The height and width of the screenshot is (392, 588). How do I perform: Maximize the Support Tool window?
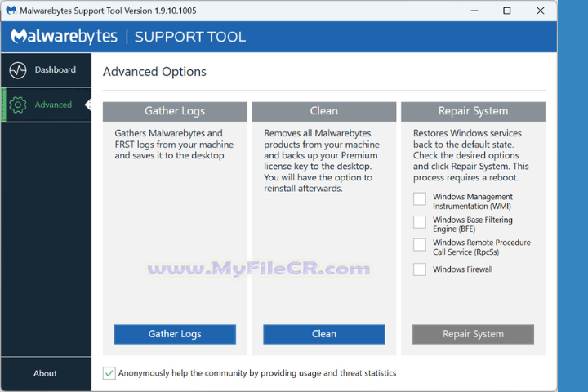[x=507, y=11]
